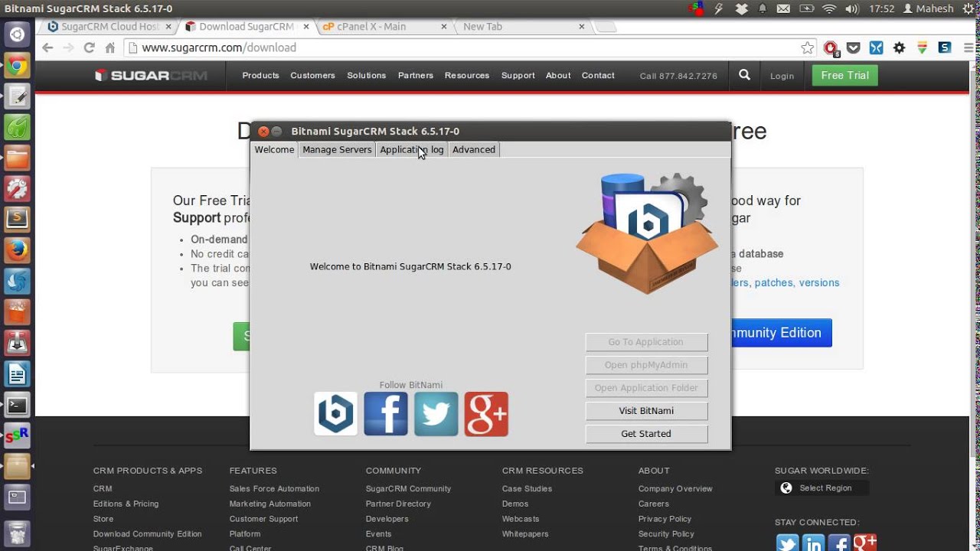Open the Solutions navigation menu
This screenshot has width=980, height=551.
pos(366,75)
